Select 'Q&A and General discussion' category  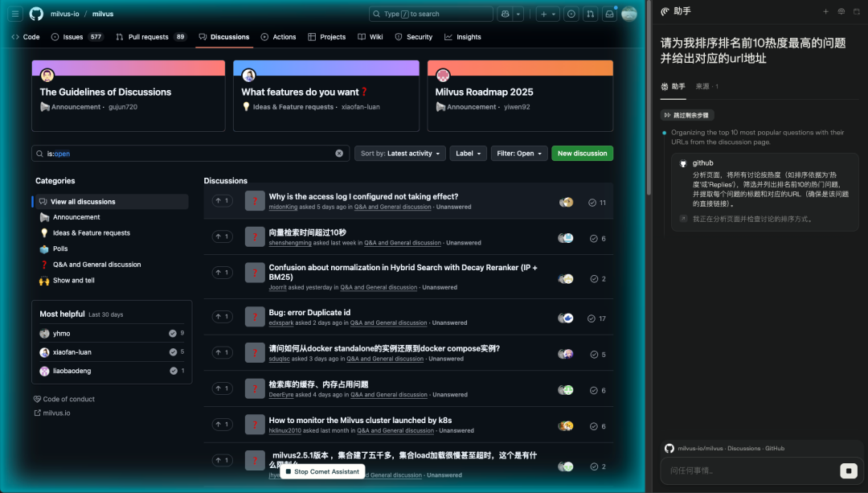(x=97, y=265)
